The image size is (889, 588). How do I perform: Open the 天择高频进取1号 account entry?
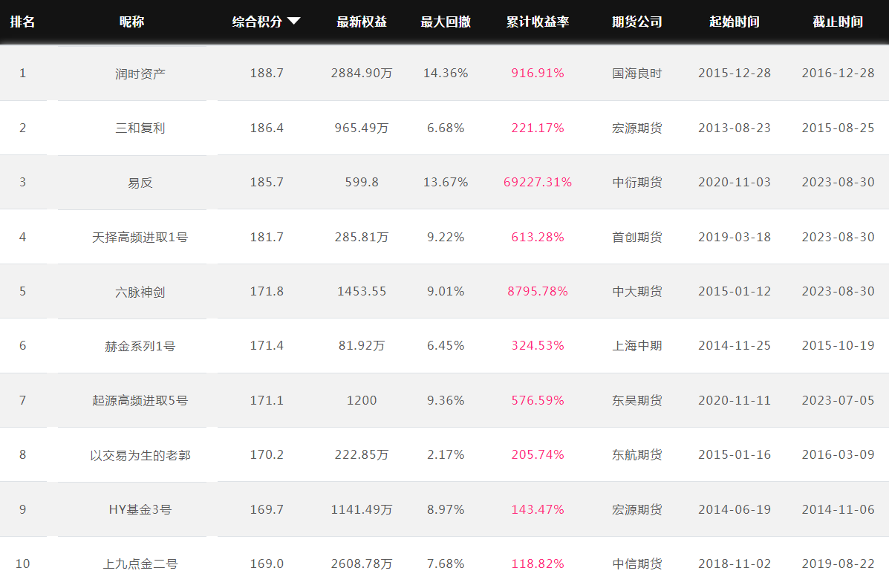point(140,237)
